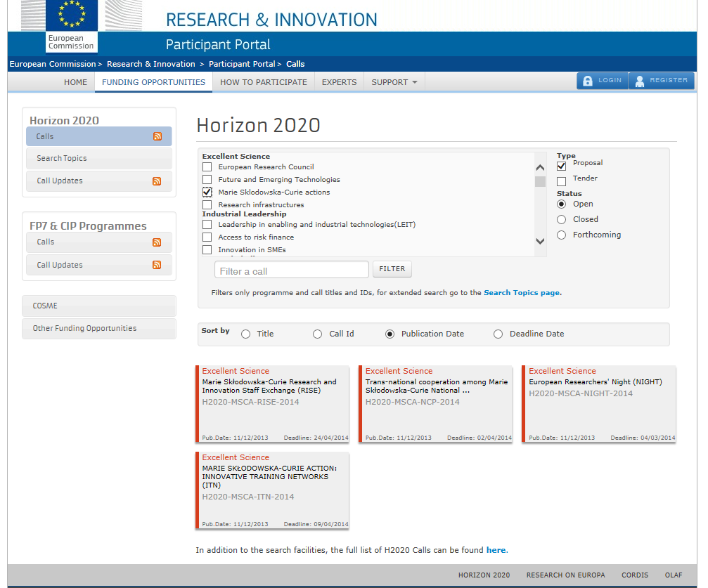Open COSME in sidebar
708x588 pixels.
[99, 306]
